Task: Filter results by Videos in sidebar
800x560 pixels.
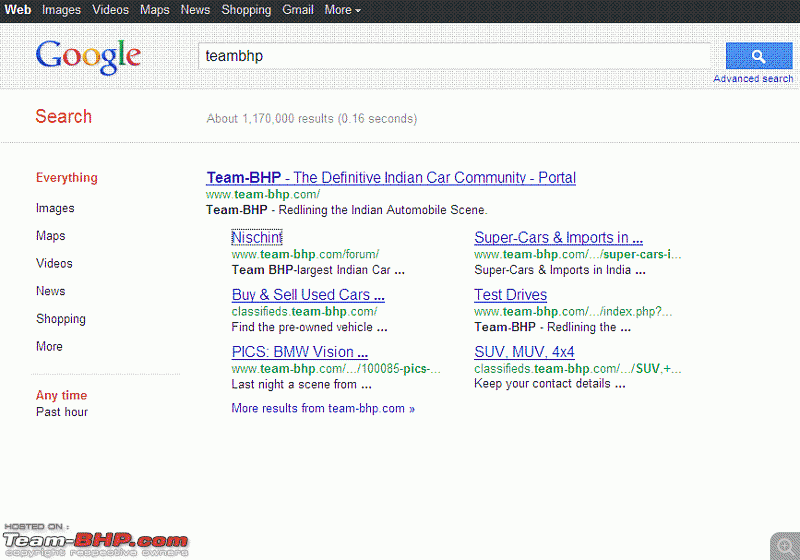Action: 54,263
